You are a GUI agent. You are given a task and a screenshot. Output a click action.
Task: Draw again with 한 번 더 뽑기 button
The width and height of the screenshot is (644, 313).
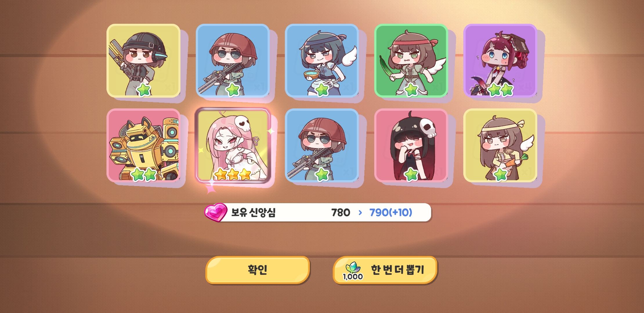click(x=385, y=270)
